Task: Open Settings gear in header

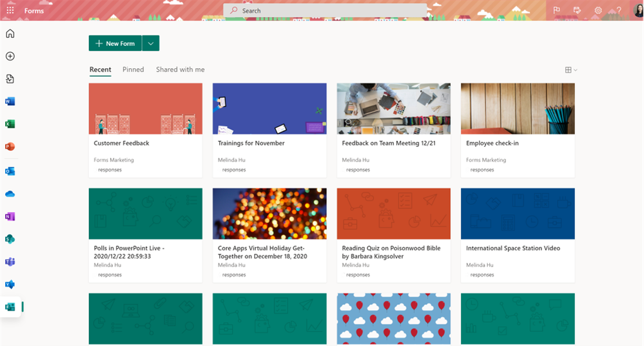Action: [x=598, y=10]
